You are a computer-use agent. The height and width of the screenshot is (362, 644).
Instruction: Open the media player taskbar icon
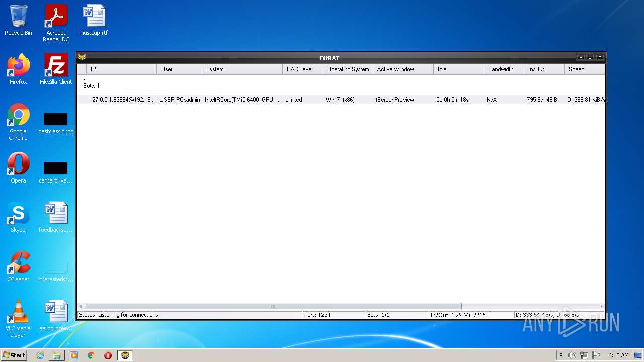point(74,355)
